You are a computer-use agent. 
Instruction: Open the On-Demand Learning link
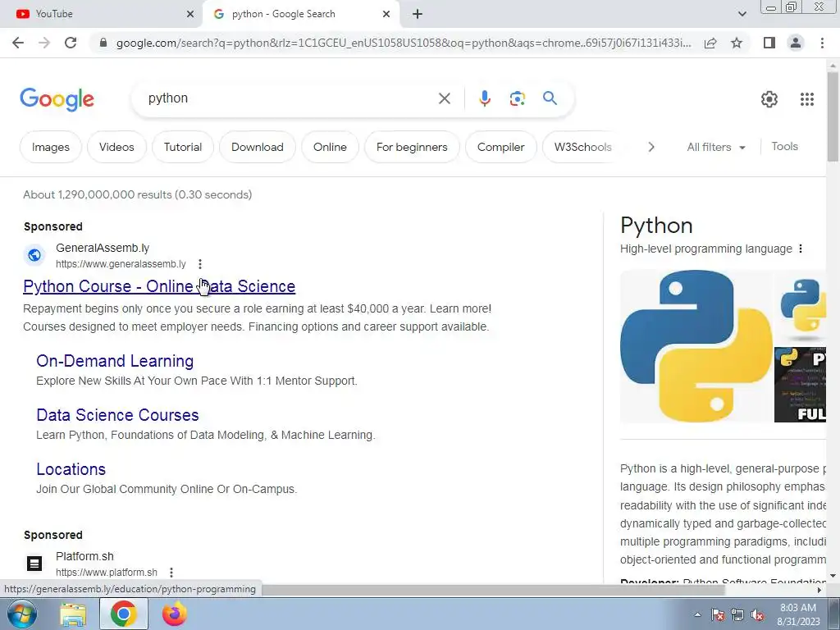(115, 361)
